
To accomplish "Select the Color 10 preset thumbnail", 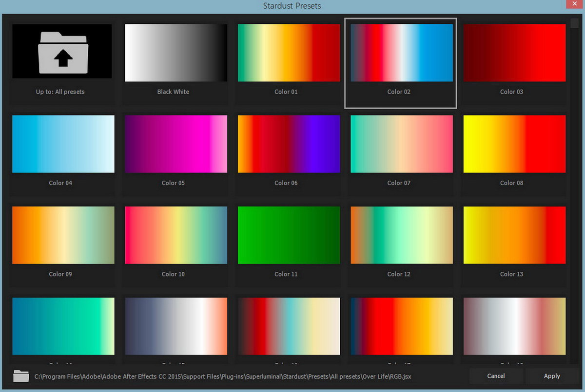I will click(x=176, y=235).
